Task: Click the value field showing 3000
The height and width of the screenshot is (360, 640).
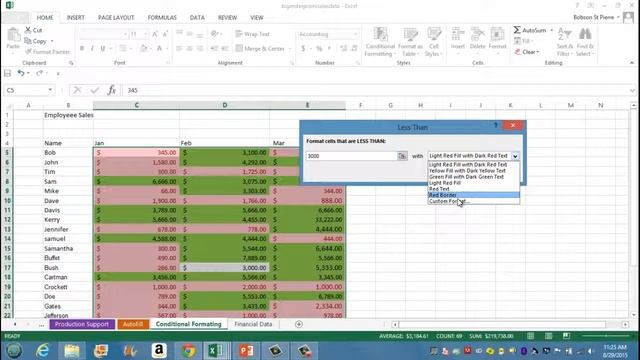Action: coord(351,156)
